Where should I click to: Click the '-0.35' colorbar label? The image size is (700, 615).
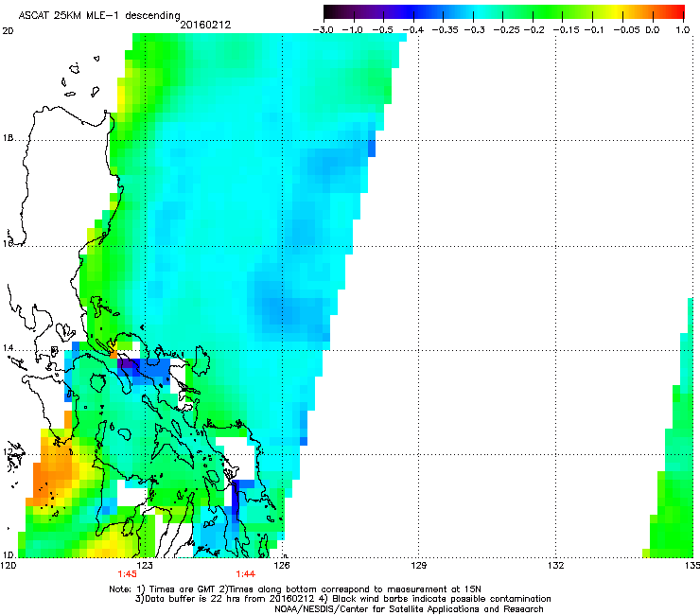[446, 30]
